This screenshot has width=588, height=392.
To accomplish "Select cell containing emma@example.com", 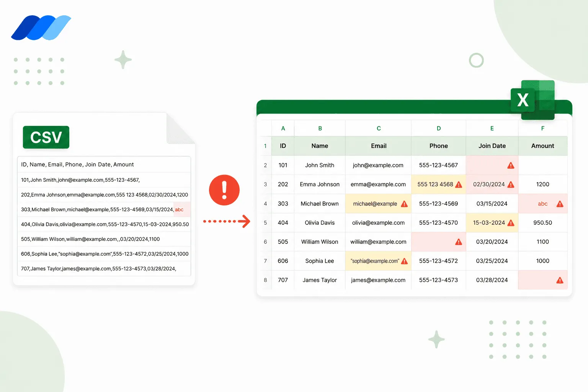I will click(x=378, y=185).
